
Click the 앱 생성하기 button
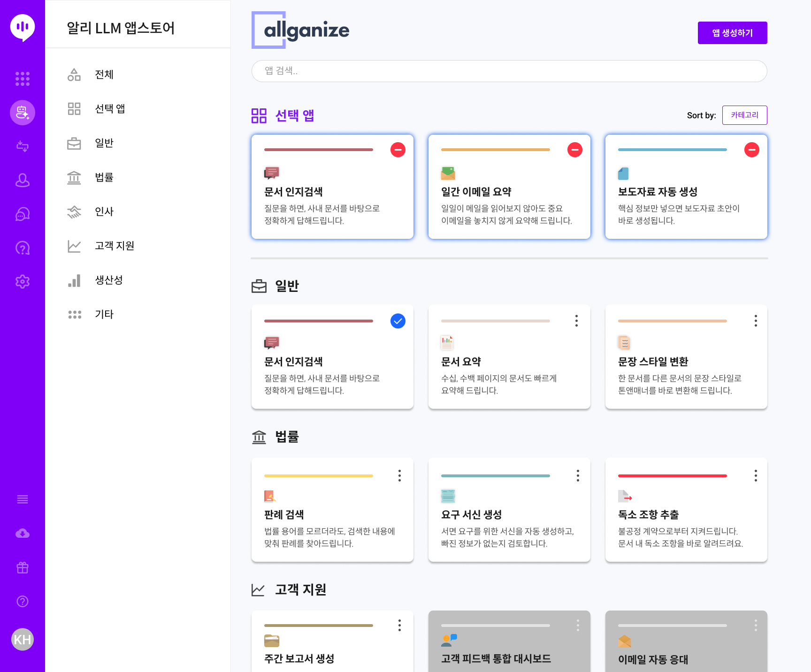point(732,33)
